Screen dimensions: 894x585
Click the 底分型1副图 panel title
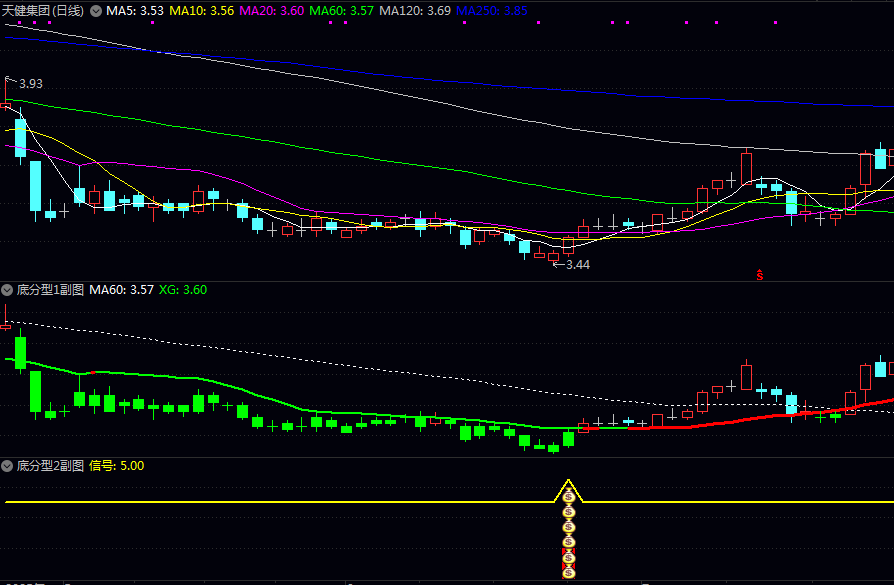tap(50, 290)
